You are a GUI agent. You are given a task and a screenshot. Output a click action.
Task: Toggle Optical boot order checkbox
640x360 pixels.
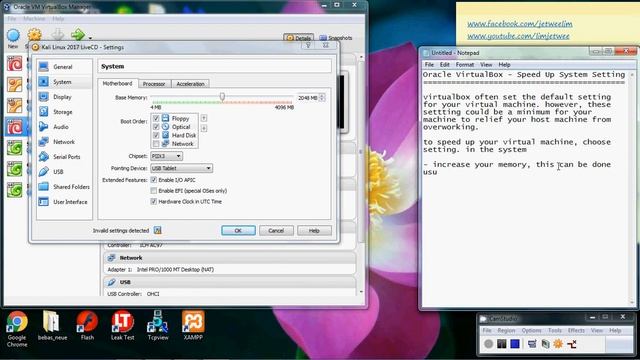[156, 127]
